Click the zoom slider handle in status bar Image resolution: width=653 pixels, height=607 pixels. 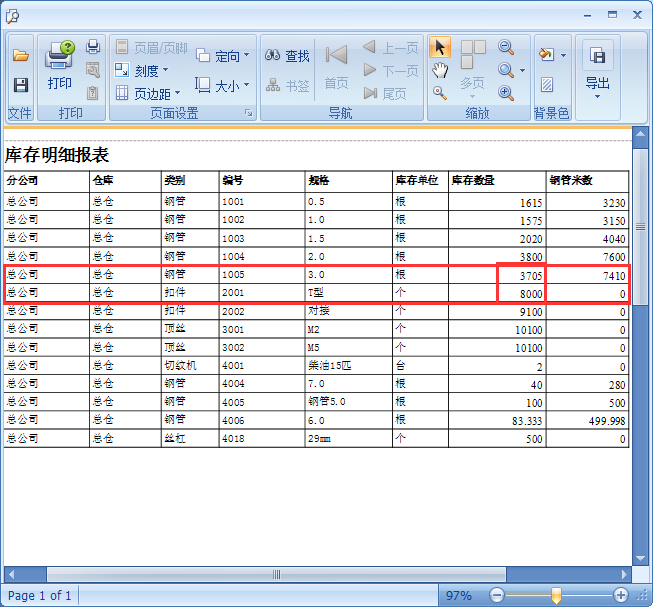pyautogui.click(x=556, y=595)
